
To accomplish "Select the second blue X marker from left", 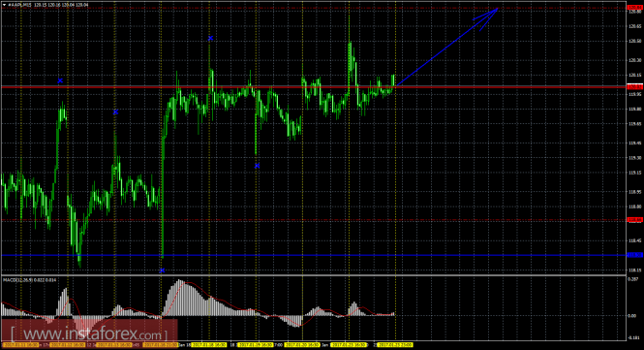I will click(116, 111).
